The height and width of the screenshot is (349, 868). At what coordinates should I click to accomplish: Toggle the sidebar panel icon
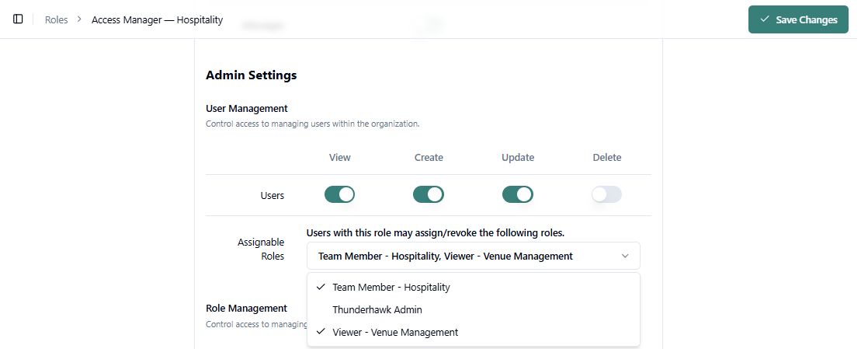pos(18,19)
